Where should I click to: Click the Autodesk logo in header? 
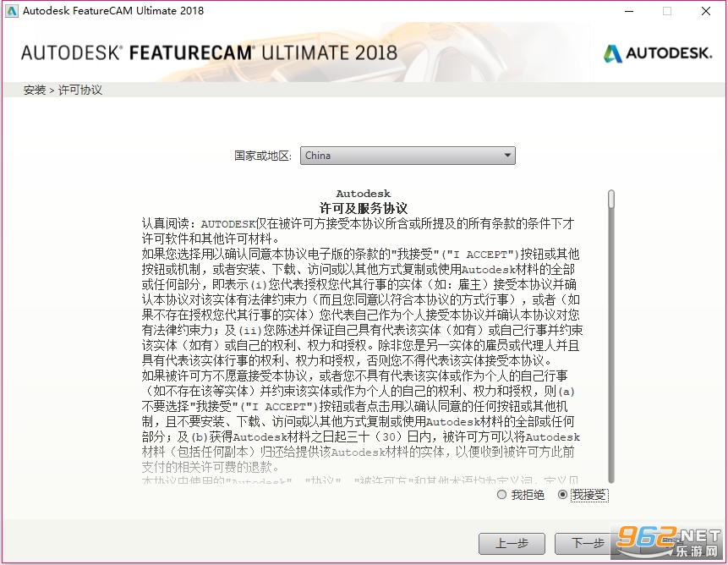[658, 53]
